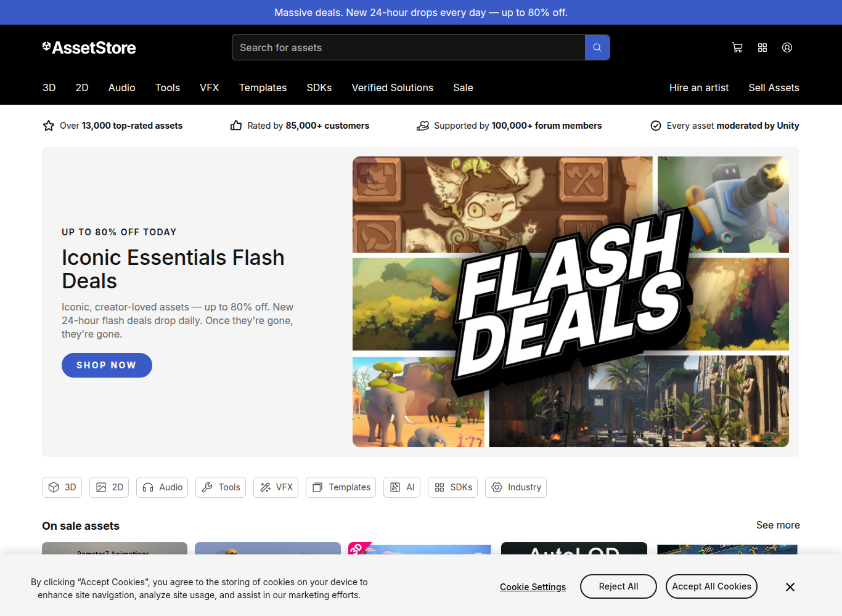Select the 2D category chip
This screenshot has height=616, width=842.
pyautogui.click(x=109, y=487)
